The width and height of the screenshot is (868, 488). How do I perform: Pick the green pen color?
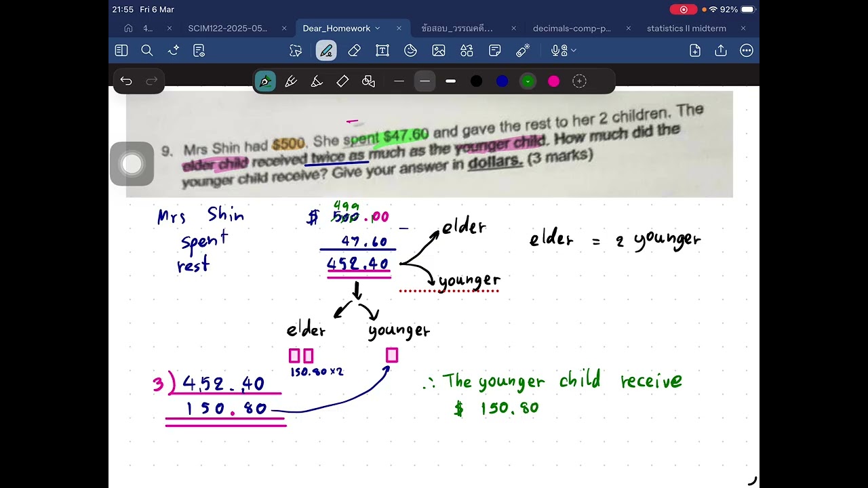pos(528,81)
